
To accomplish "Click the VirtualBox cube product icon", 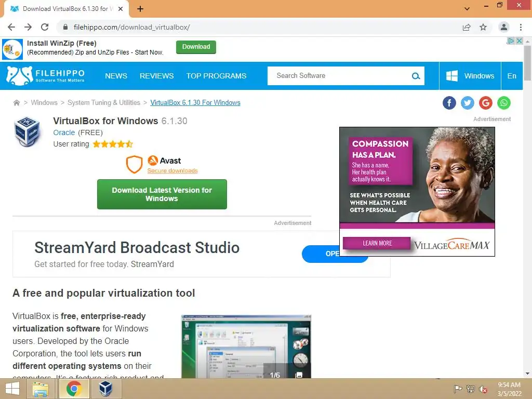I will pyautogui.click(x=27, y=131).
